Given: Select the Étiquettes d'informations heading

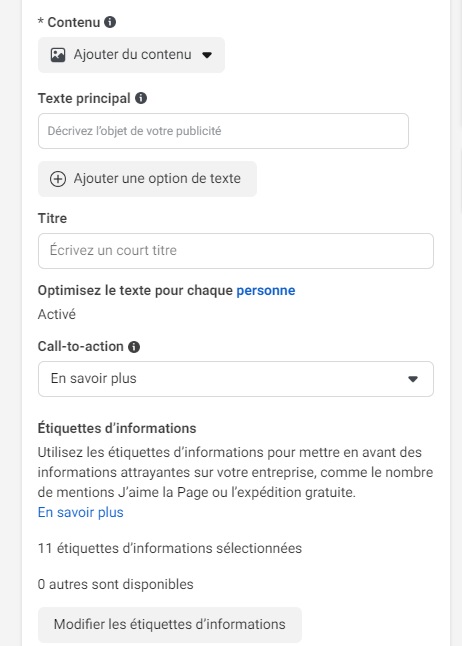Looking at the screenshot, I should (x=117, y=428).
